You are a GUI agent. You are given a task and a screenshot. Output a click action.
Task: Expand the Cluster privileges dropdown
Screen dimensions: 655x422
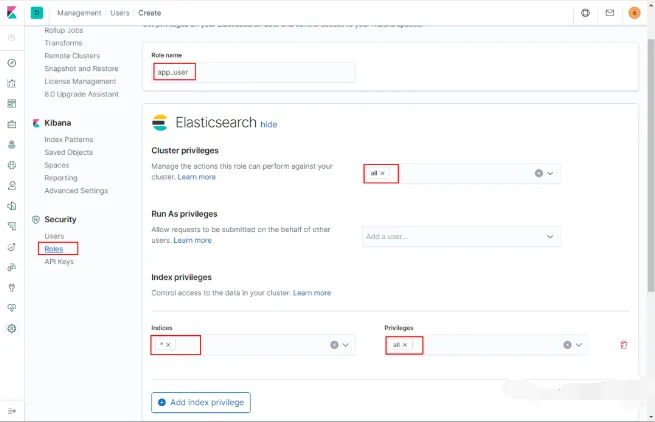click(x=550, y=173)
